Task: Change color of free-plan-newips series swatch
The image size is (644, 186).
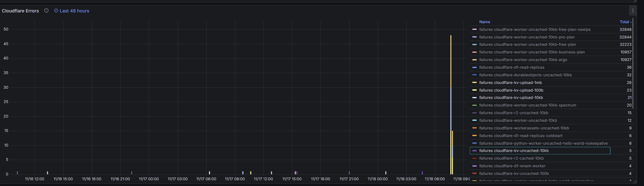Action: (x=475, y=30)
